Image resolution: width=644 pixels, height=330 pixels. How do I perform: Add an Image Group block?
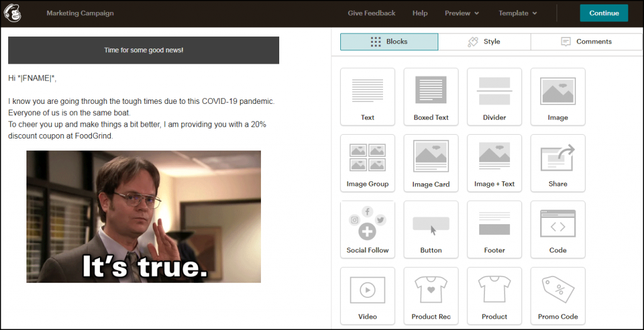(x=367, y=163)
